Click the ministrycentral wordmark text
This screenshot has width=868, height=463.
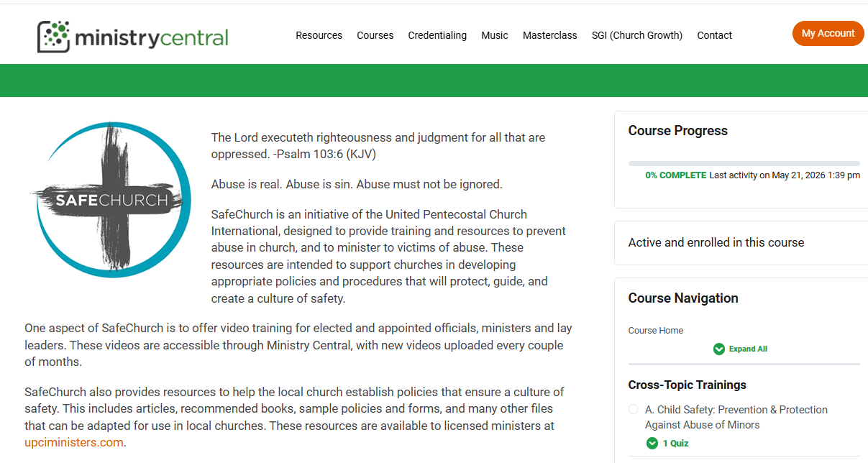152,37
